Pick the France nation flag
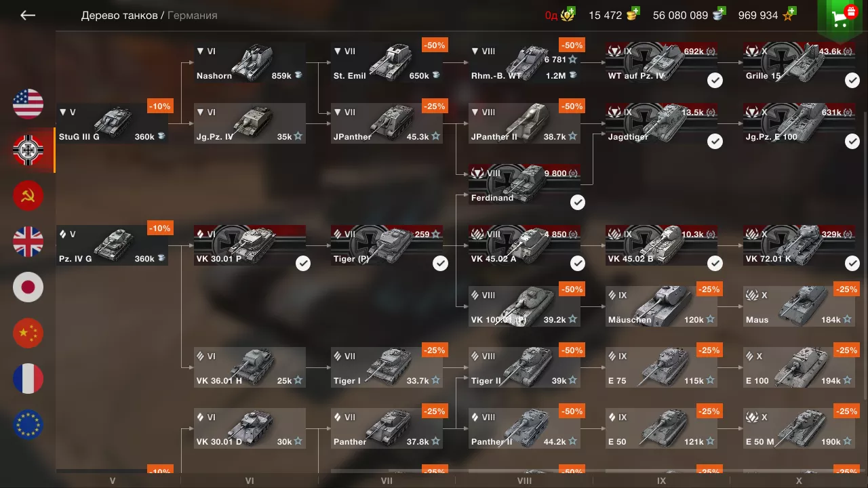This screenshot has height=488, width=868. pyautogui.click(x=28, y=379)
